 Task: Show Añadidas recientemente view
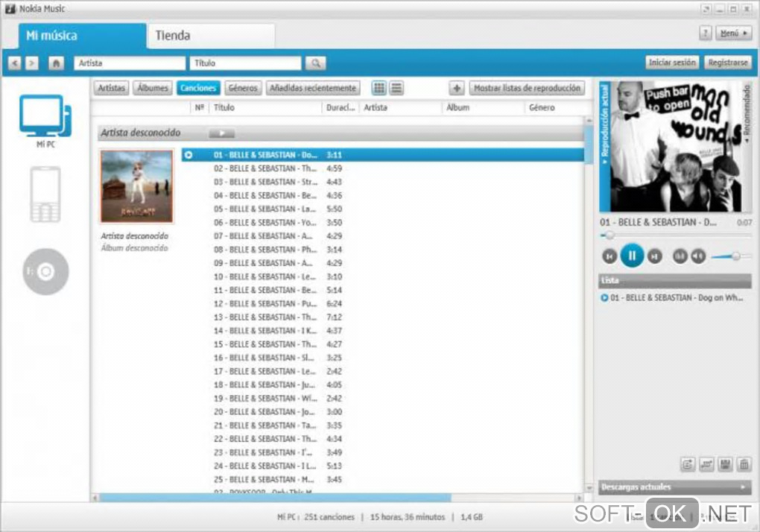(x=313, y=88)
